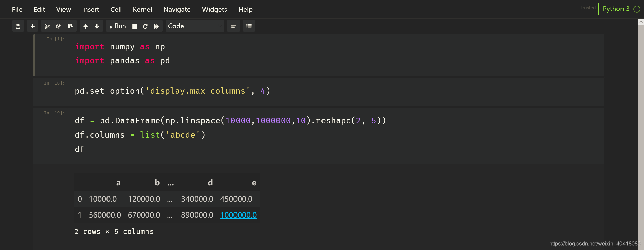Click row index 0 in the output table
The height and width of the screenshot is (250, 644).
tap(80, 199)
